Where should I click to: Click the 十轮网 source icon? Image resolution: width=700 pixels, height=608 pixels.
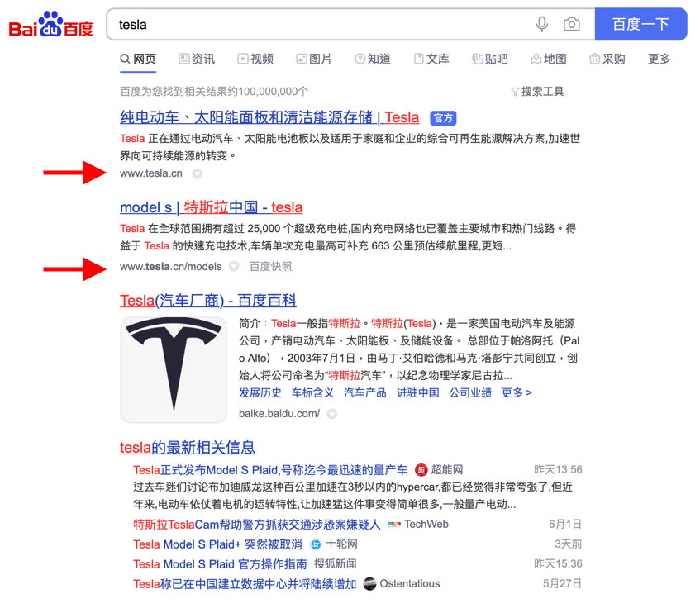tap(316, 544)
